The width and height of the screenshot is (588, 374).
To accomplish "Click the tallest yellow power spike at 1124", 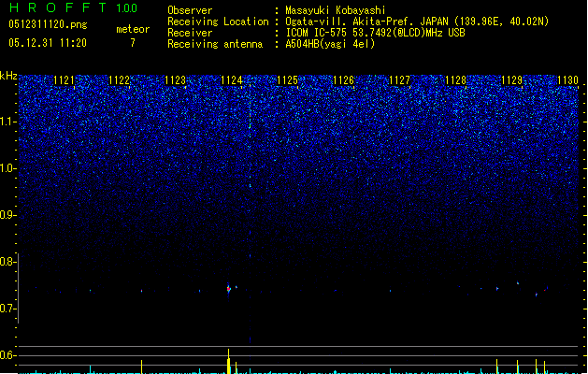I will point(228,361).
